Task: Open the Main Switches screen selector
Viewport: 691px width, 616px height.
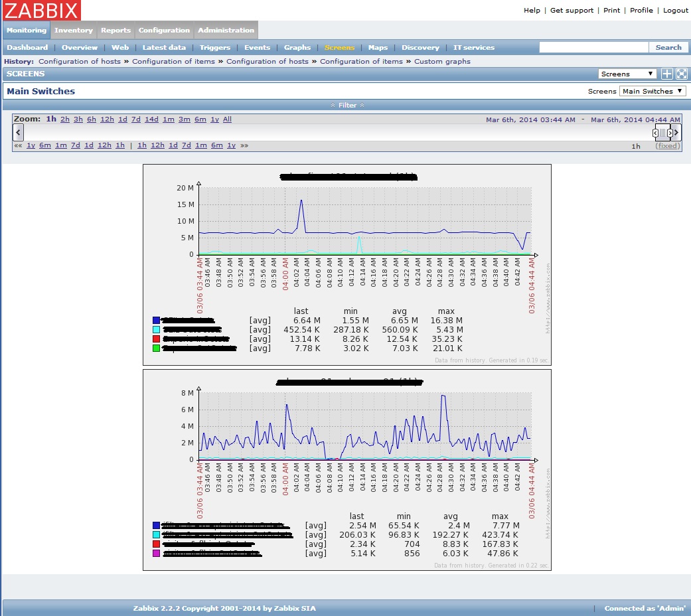Action: pos(653,91)
